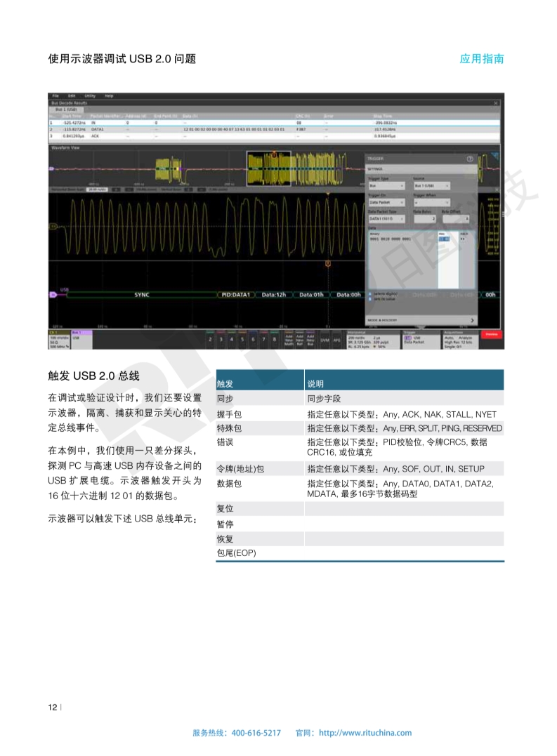557x756 pixels.
Task: Open the www.rituchina.com website link
Action: 365,733
